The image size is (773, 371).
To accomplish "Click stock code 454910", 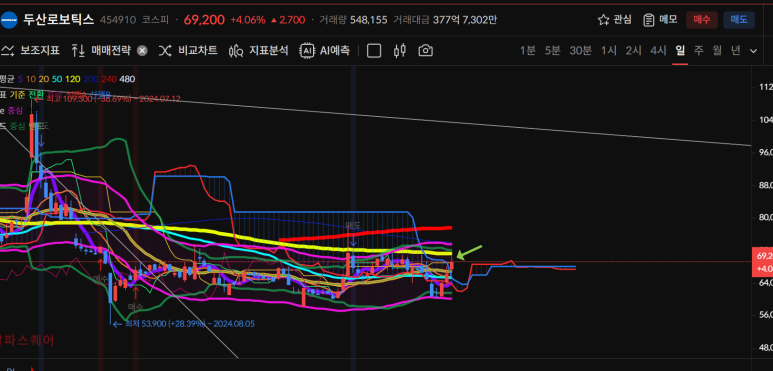I will click(x=117, y=20).
